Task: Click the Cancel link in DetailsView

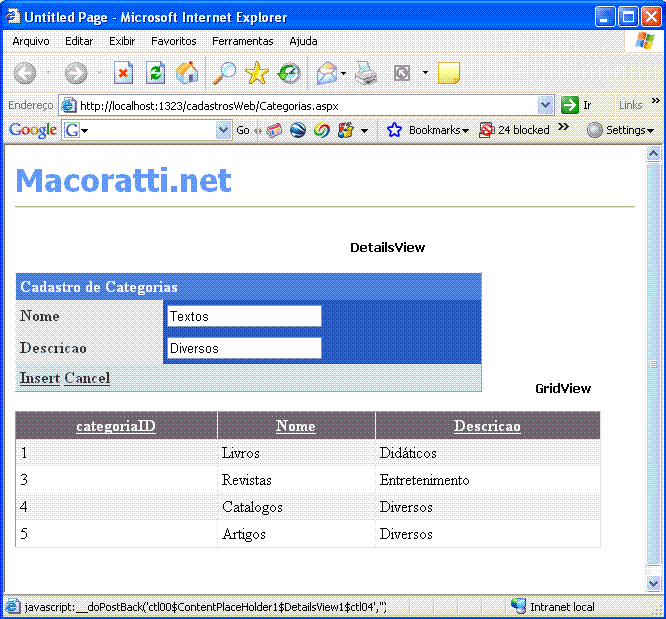Action: (x=87, y=378)
